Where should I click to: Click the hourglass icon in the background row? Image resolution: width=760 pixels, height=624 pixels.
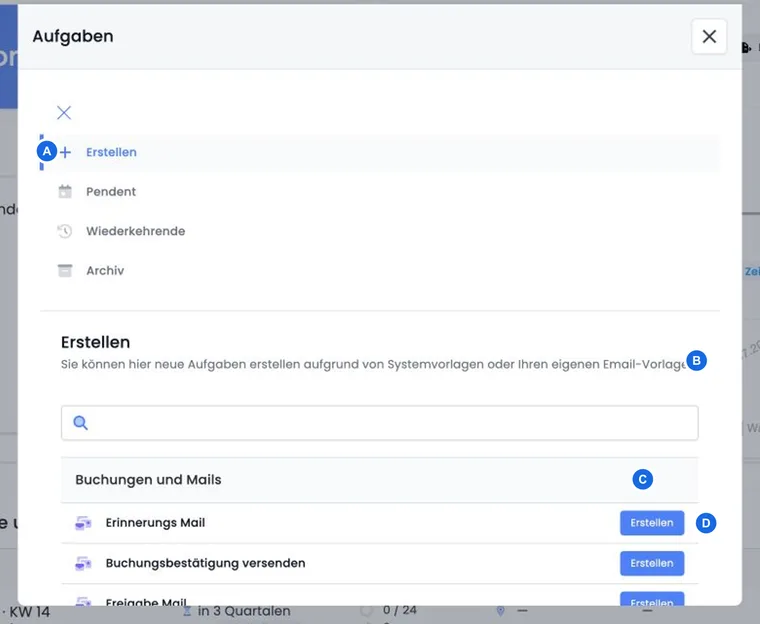click(187, 611)
